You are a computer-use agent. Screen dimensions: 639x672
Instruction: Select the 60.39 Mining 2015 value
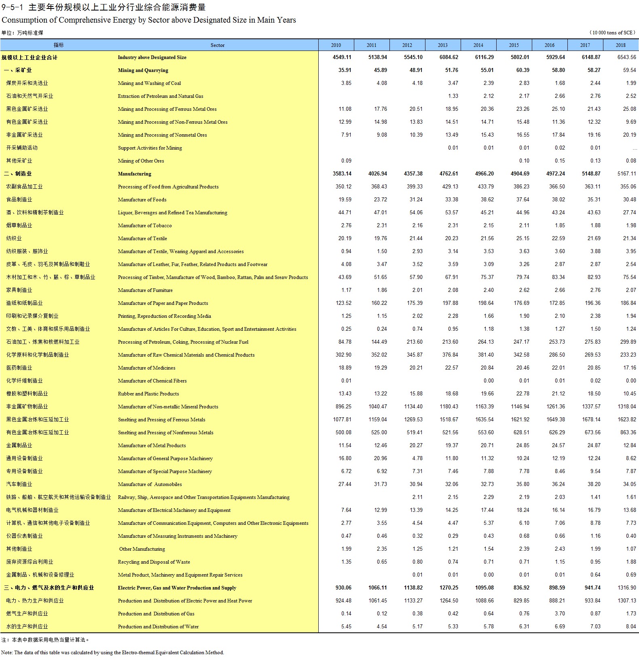coord(523,70)
